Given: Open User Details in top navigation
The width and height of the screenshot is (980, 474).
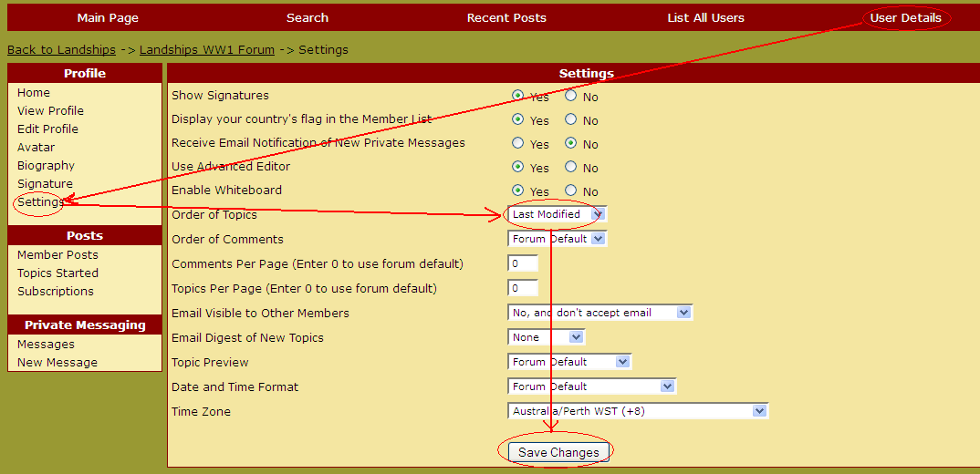Looking at the screenshot, I should (x=905, y=17).
